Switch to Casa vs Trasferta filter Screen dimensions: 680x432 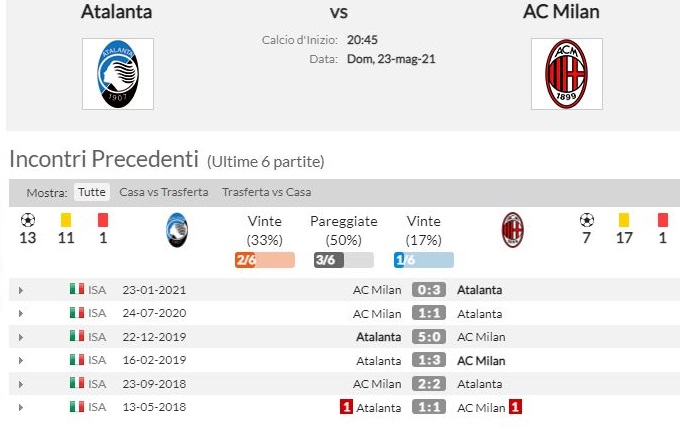pyautogui.click(x=164, y=192)
